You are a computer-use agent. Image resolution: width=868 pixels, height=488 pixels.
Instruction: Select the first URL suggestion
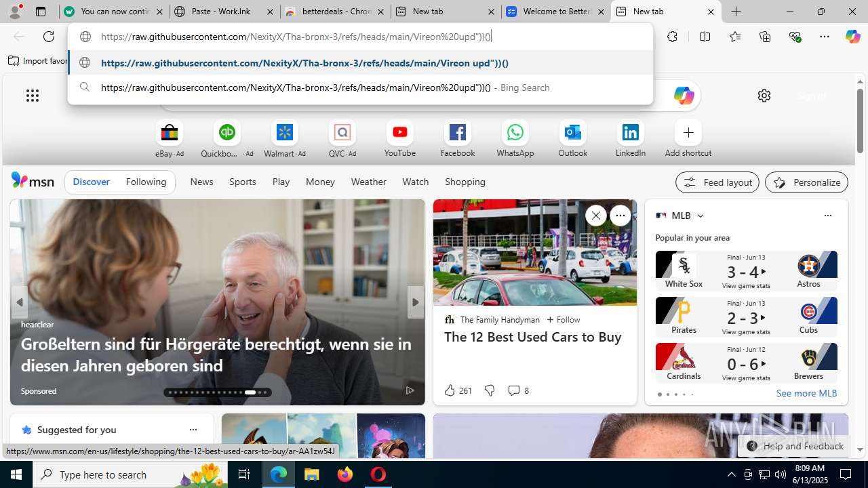(x=361, y=63)
